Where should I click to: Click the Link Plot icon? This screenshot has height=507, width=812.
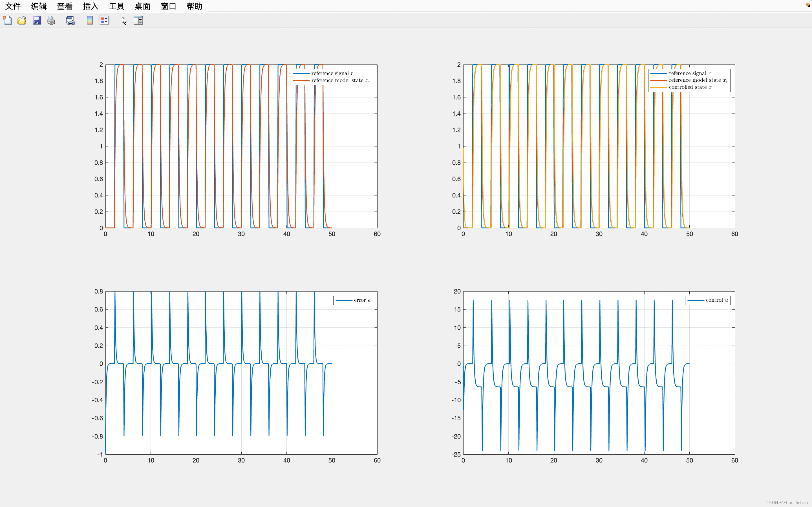[x=70, y=21]
